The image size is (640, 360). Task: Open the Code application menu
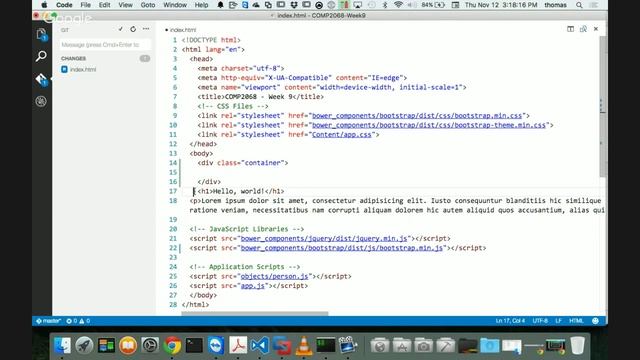pos(64,5)
